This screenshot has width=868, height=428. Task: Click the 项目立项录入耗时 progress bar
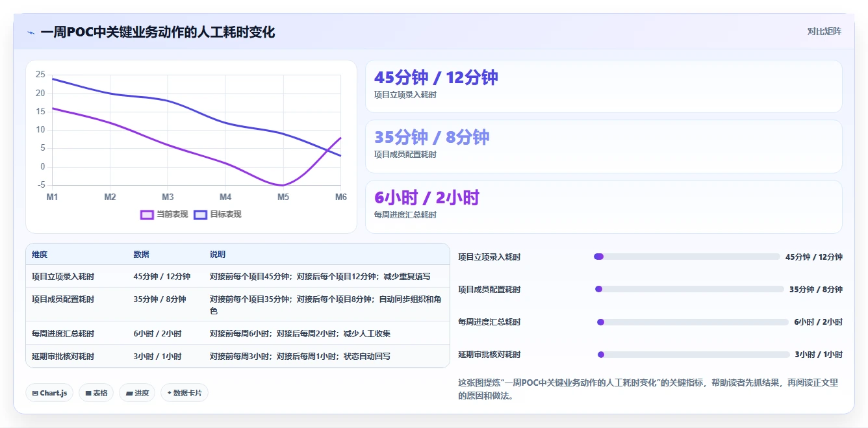[x=687, y=257]
